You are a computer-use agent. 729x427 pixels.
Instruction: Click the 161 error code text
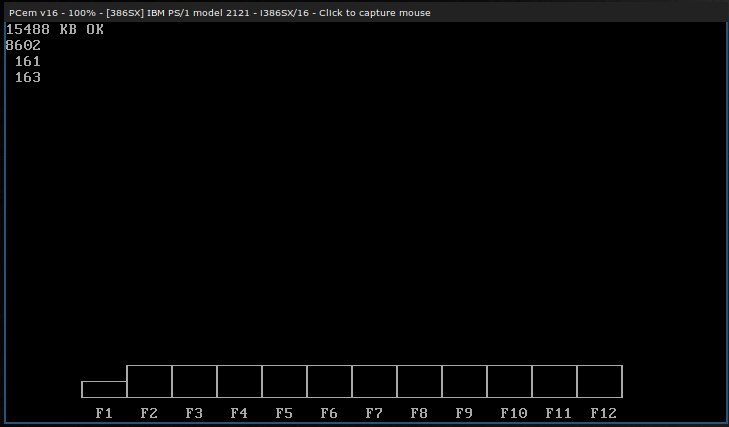(x=28, y=61)
